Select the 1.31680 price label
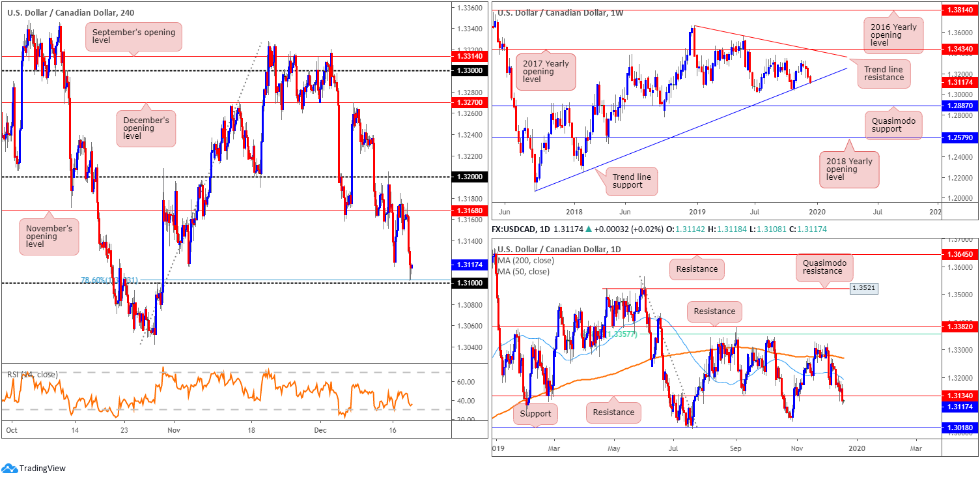Screen dimensions: 980x479 [469, 210]
